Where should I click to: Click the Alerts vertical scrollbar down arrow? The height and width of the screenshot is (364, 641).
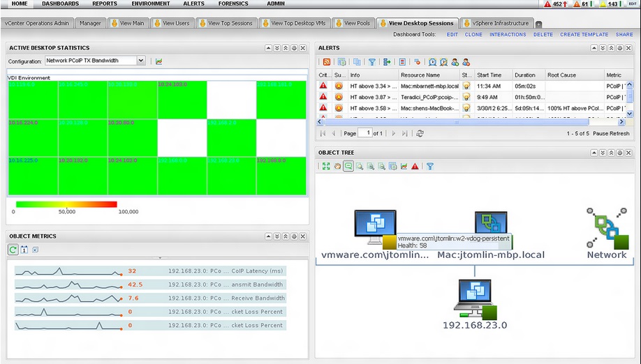(630, 114)
